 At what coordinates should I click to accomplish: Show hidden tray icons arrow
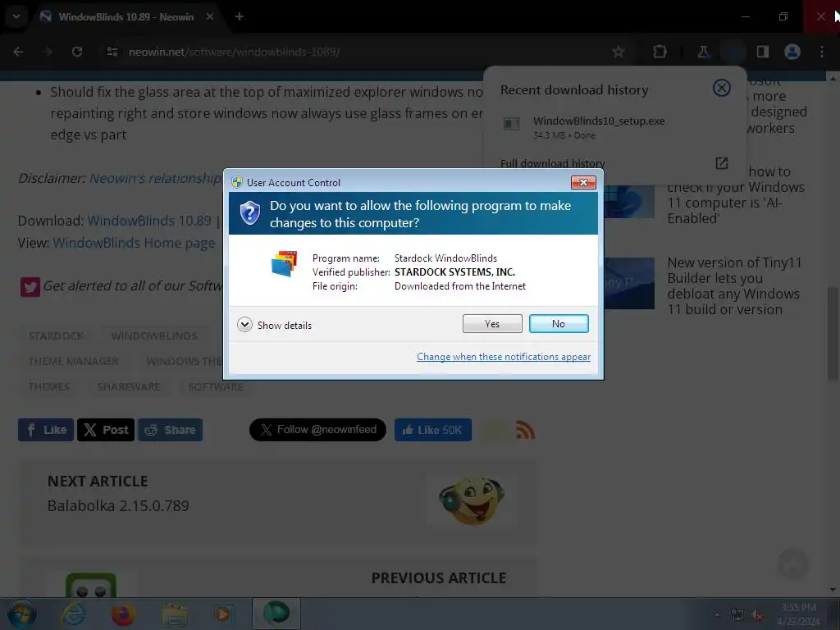(717, 614)
